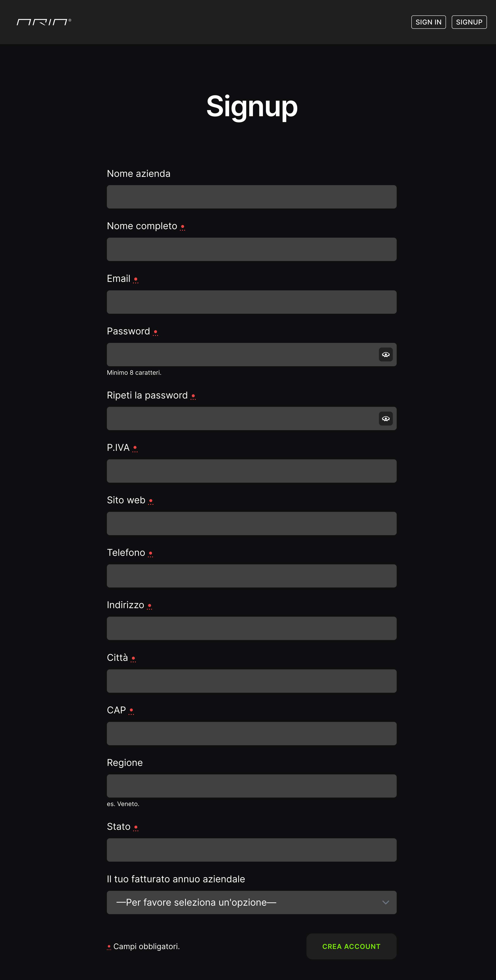Submit form with CREA ACCOUNT
Image resolution: width=496 pixels, height=980 pixels.
point(351,947)
